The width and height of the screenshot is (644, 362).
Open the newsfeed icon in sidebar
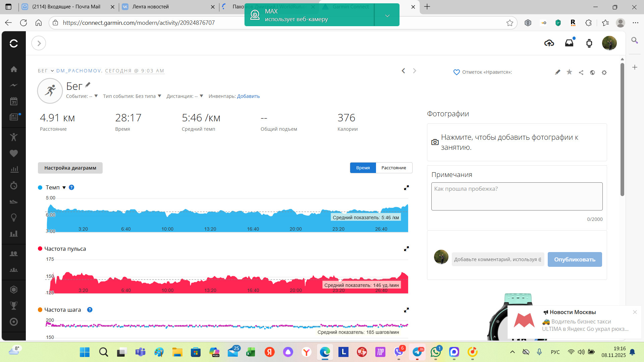(14, 117)
